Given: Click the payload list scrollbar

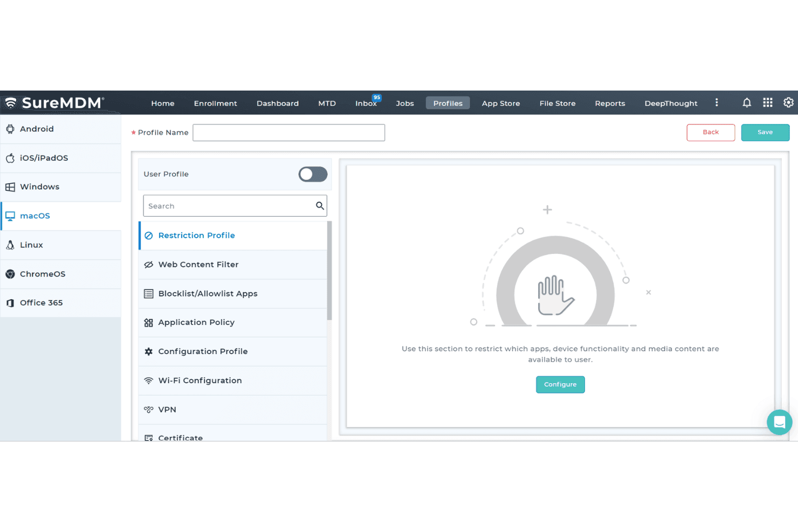Looking at the screenshot, I should coord(329,271).
